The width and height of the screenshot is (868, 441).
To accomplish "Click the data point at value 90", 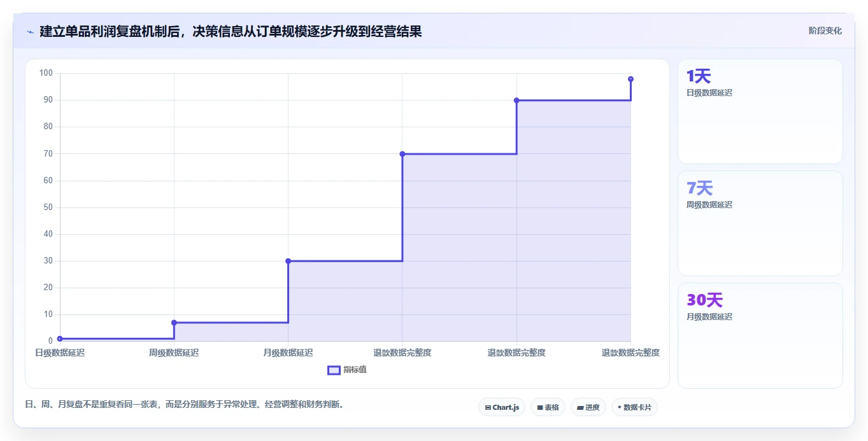I will pyautogui.click(x=516, y=101).
